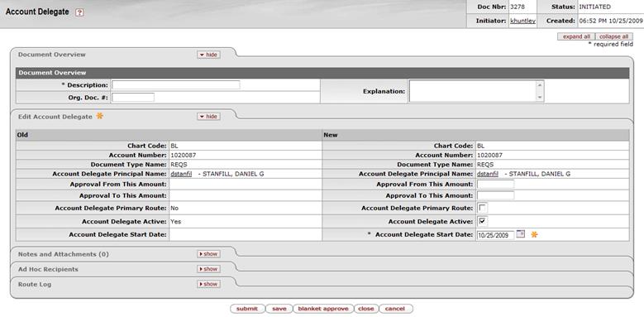This screenshot has height=317, width=644.
Task: Click asterisk icon next to start date
Action: tap(534, 234)
